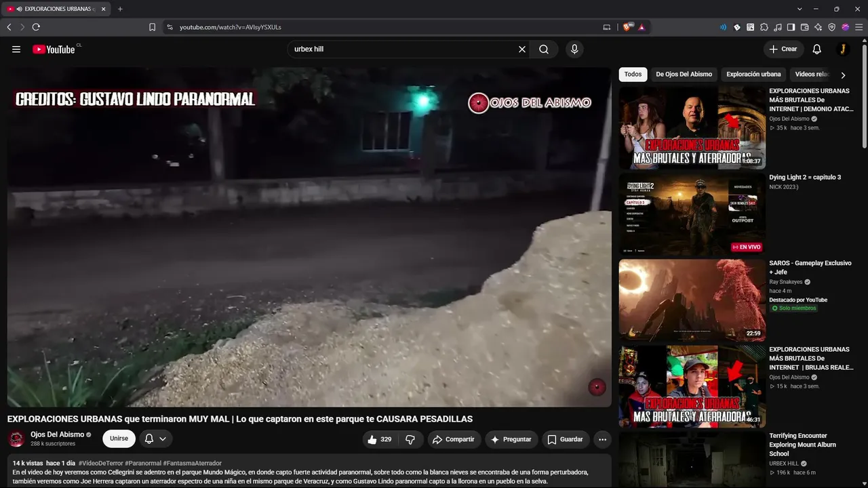Screen dimensions: 868x488
Task: Select the De Ojos Del Abismo chip
Action: pyautogui.click(x=684, y=75)
